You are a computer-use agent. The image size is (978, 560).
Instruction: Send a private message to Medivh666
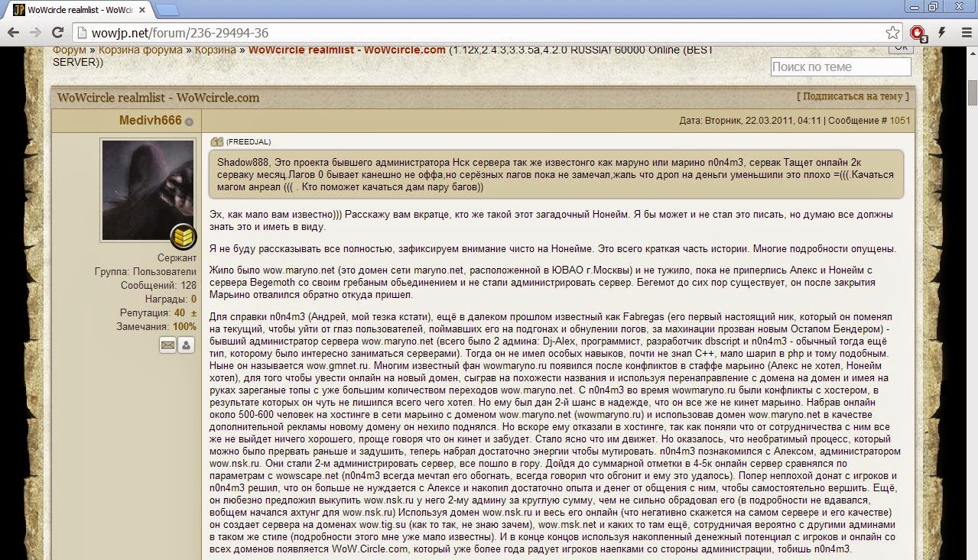tap(167, 345)
